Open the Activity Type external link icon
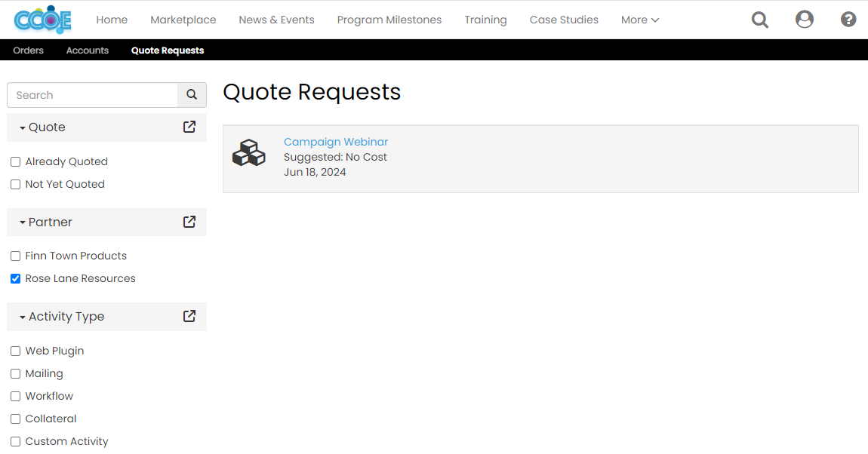Screen dimensions: 868x454 click(189, 316)
